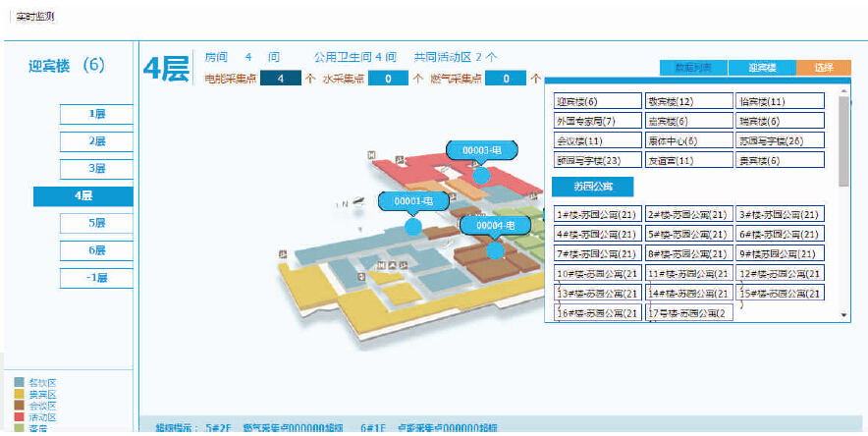Image resolution: width=868 pixels, height=436 pixels.
Task: Expand the 迎宾楼 building selector
Action: 762,68
